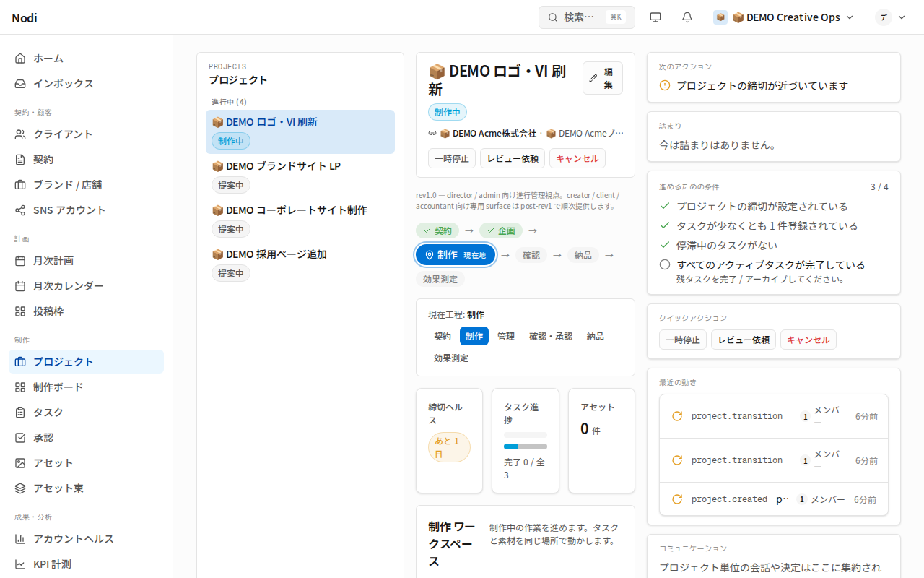The image size is (924, 578).
Task: Click キャンセル in クイックアクション panel
Action: (808, 340)
